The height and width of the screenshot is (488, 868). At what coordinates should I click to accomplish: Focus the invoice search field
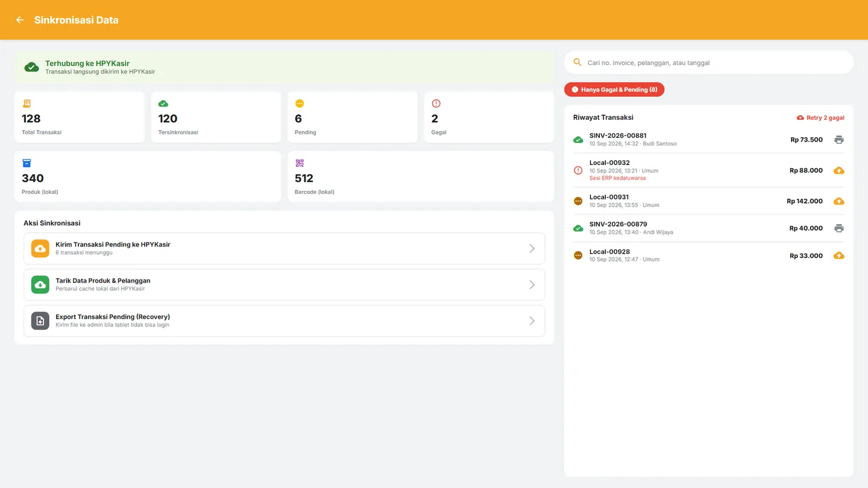coord(709,63)
